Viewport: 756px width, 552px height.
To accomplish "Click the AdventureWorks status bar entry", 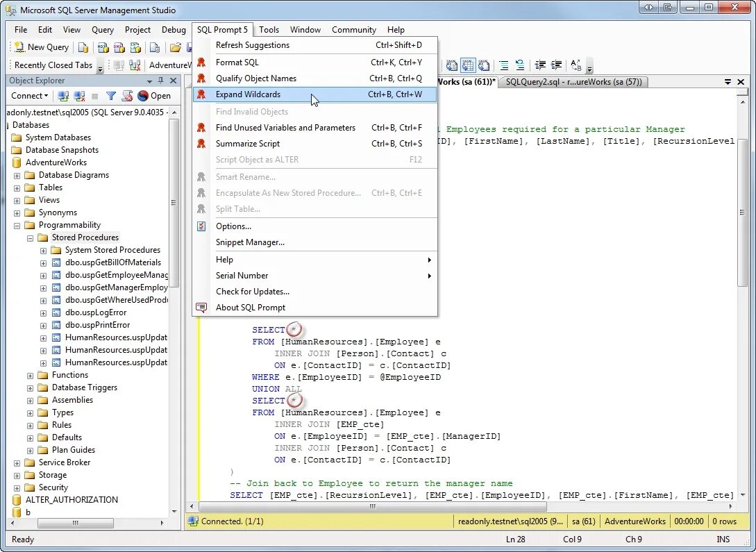I will point(635,521).
